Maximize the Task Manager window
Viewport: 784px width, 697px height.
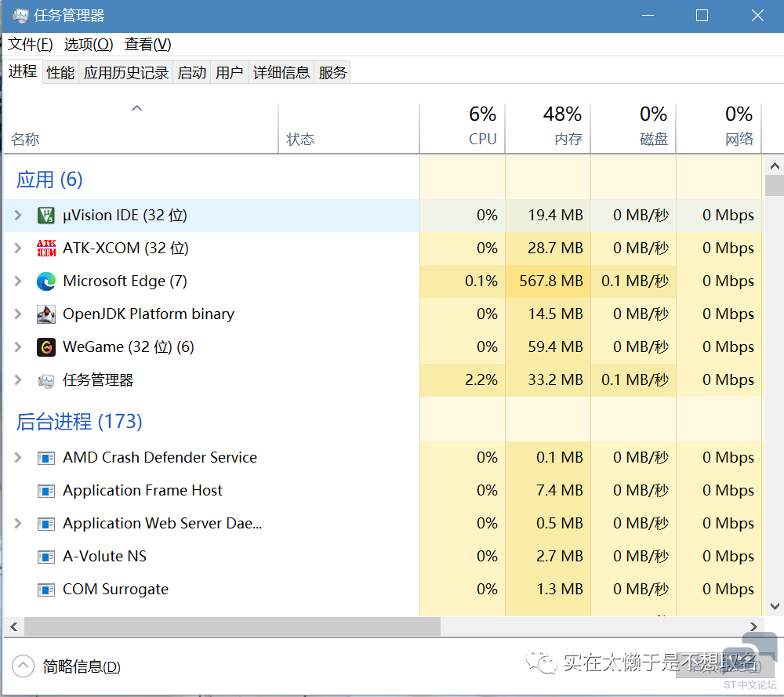point(702,16)
